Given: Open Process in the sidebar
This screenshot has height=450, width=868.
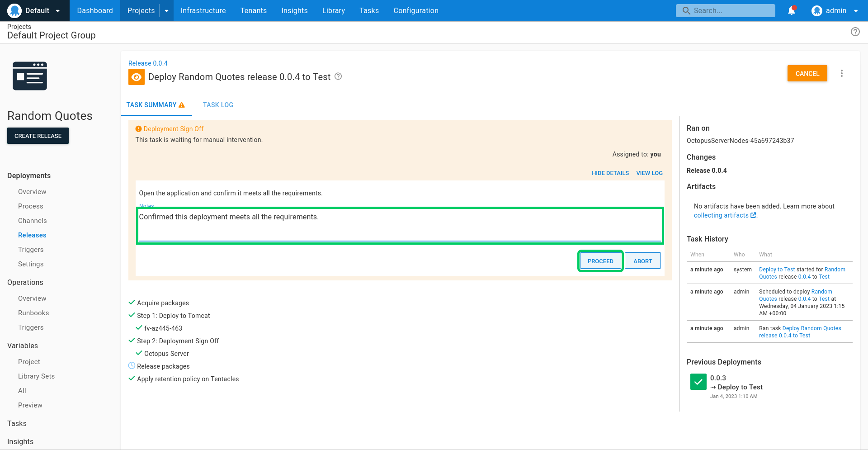Looking at the screenshot, I should coord(31,206).
